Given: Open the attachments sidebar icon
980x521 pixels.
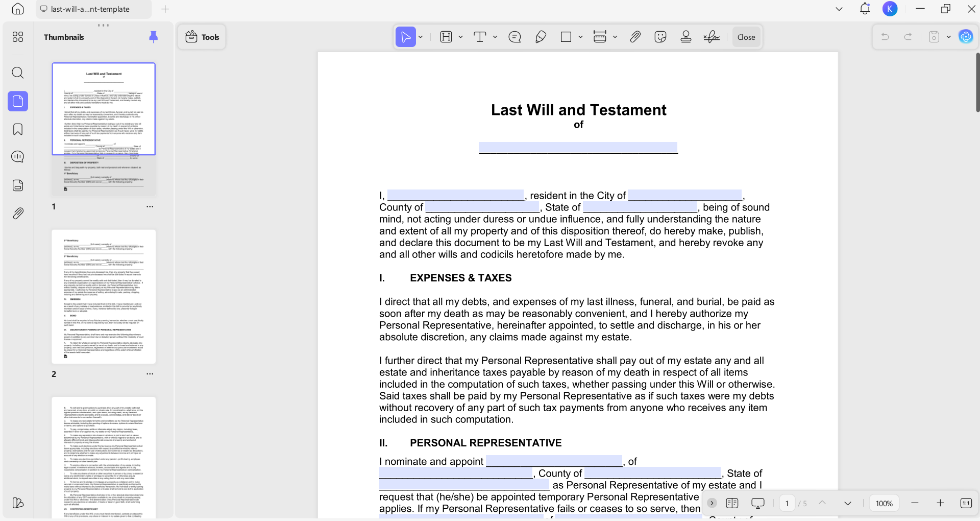Looking at the screenshot, I should (18, 214).
